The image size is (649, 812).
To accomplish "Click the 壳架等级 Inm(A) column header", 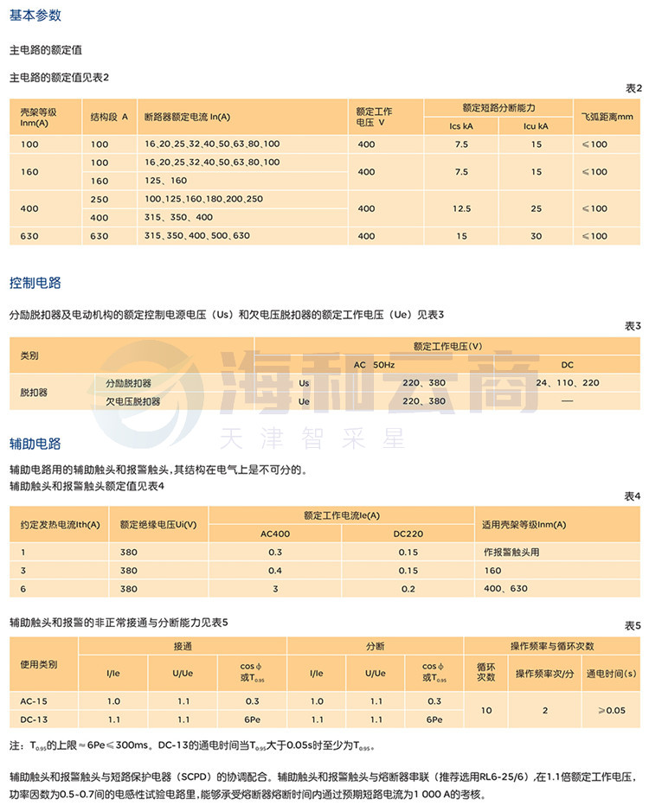I will [38, 118].
